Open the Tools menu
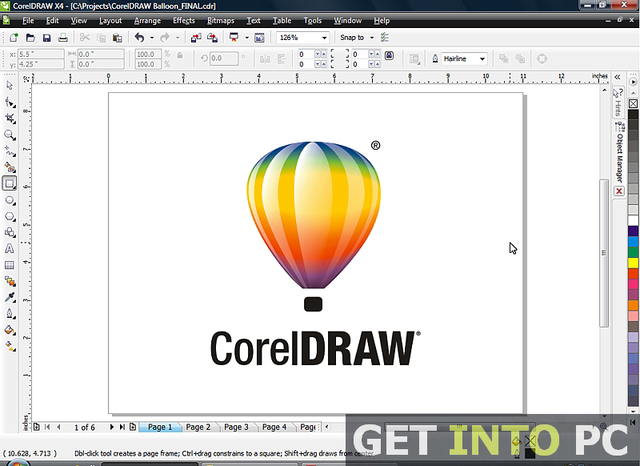Image resolution: width=640 pixels, height=466 pixels. [312, 21]
